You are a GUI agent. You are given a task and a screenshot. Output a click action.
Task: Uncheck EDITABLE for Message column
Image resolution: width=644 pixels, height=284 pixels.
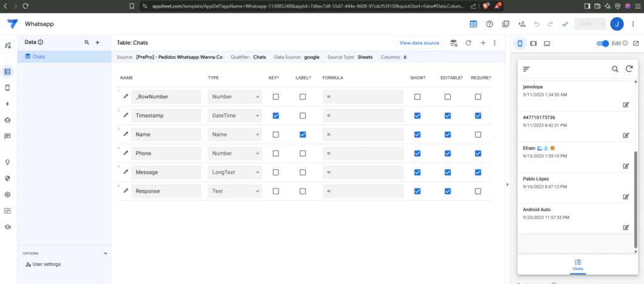(x=448, y=172)
